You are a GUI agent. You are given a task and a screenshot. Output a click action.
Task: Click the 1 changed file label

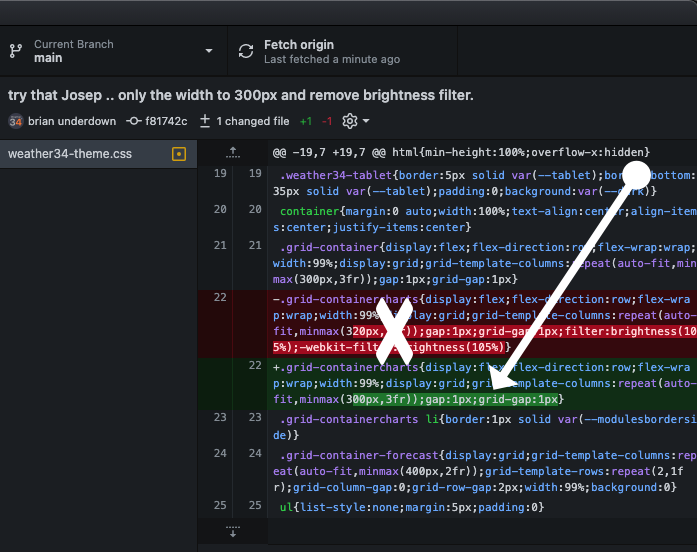[x=252, y=121]
